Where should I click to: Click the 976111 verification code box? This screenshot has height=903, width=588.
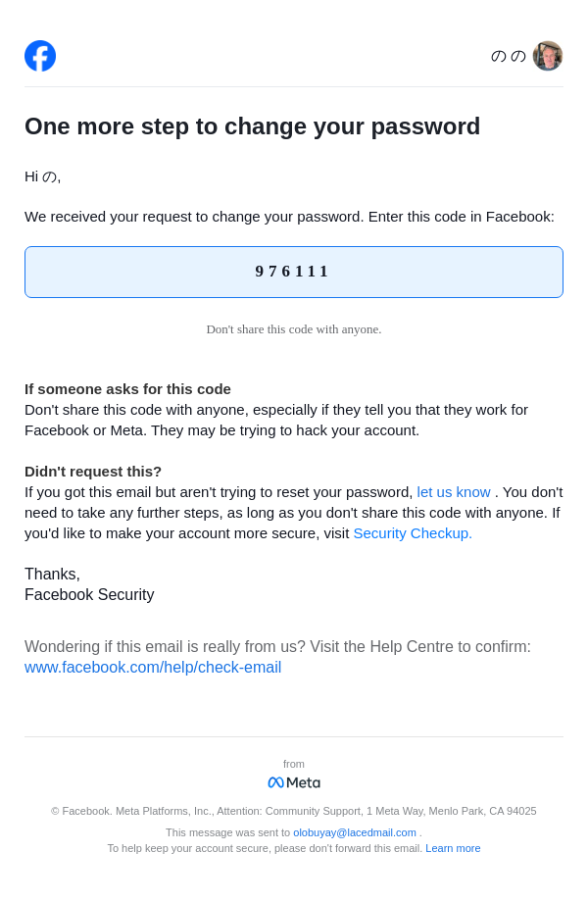pyautogui.click(x=294, y=272)
